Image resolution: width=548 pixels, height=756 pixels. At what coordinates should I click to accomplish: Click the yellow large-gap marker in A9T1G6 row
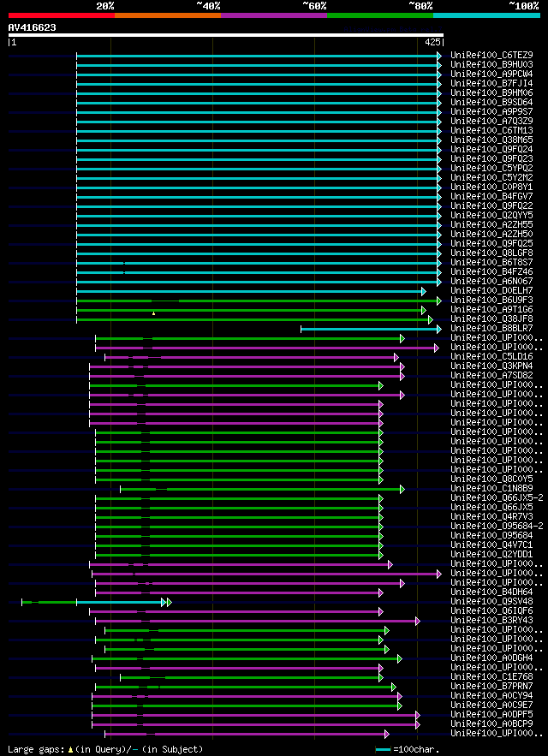153,313
